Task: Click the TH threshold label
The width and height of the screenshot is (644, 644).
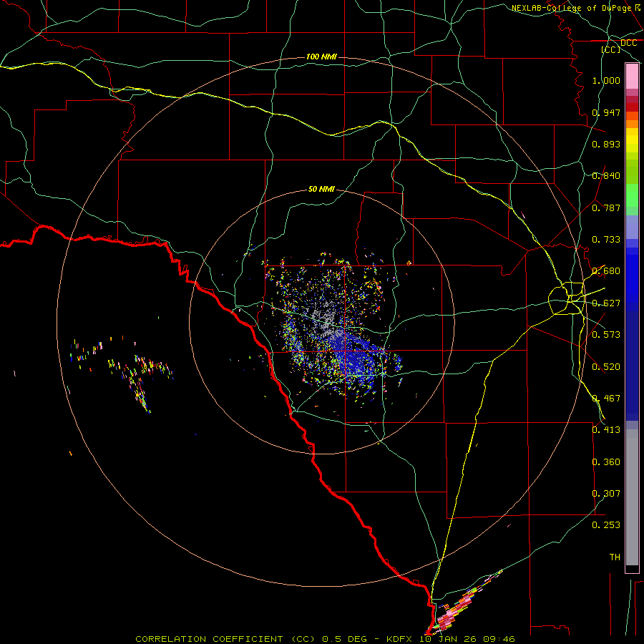Action: (x=615, y=557)
